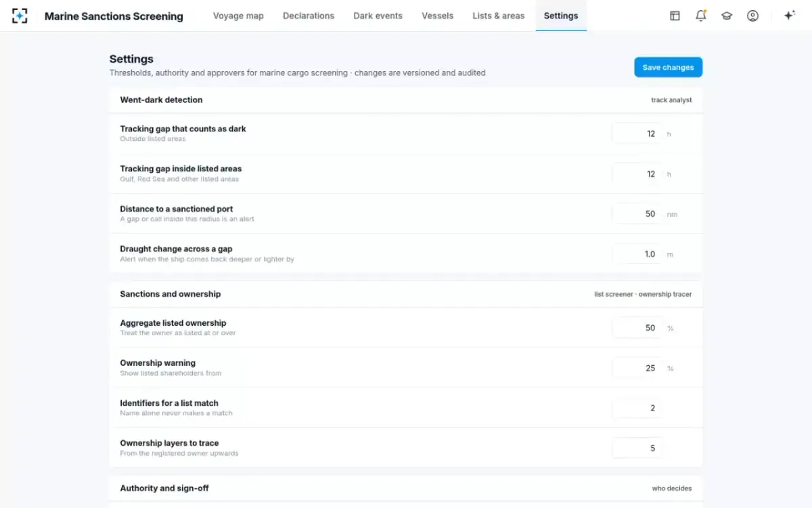Click the Settings page heading
The image size is (812, 508).
[x=131, y=59]
